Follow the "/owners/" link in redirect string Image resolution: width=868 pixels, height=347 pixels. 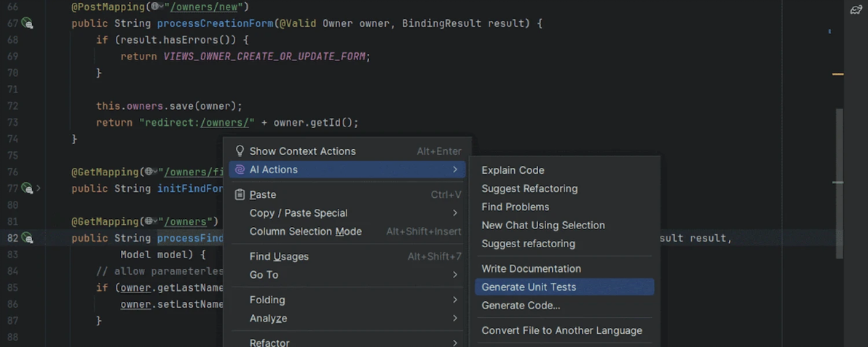[x=226, y=123]
